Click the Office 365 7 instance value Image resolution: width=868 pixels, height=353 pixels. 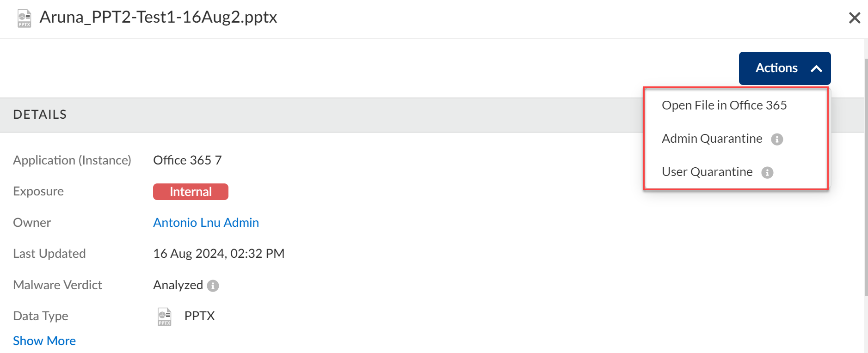[x=187, y=160]
